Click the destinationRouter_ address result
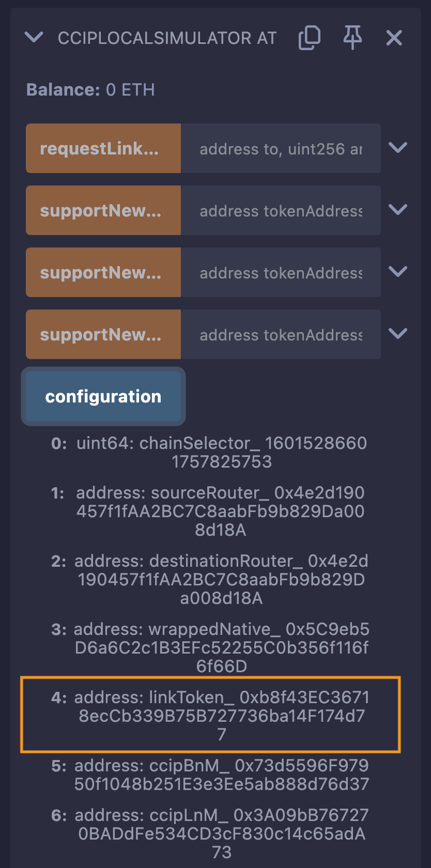 (x=221, y=579)
